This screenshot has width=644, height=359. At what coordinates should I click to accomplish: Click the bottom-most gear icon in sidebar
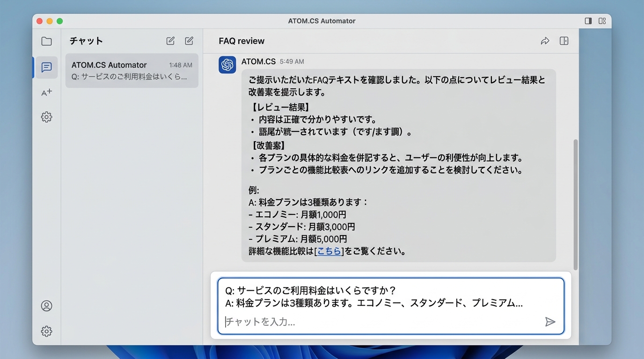pos(46,331)
